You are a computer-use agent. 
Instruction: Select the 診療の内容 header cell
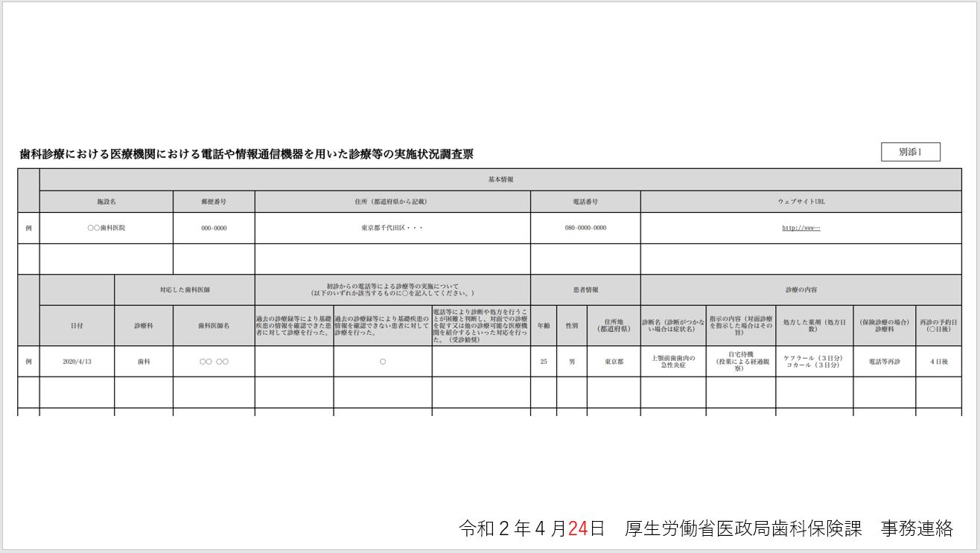(801, 290)
